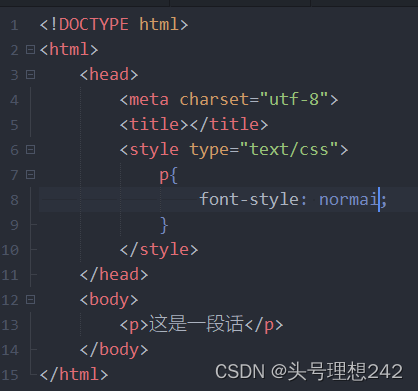
Task: Click the "utf-8" attribute value
Action: coord(294,99)
